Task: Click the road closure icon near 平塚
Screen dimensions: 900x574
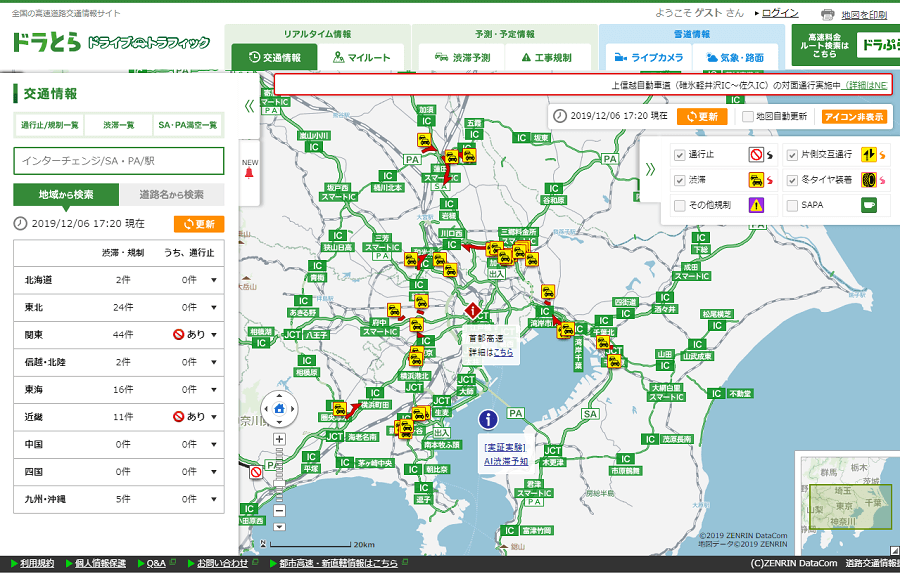Action: (x=256, y=472)
